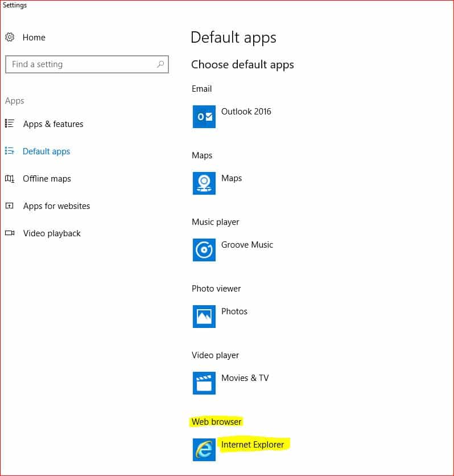Image resolution: width=454 pixels, height=476 pixels.
Task: Click the Choose default apps heading
Action: pyautogui.click(x=242, y=65)
